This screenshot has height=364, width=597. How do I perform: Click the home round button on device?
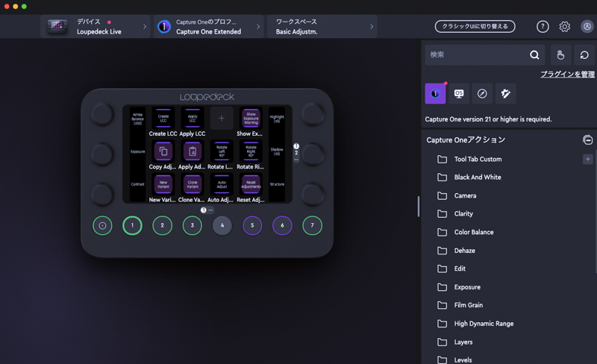pos(102,225)
